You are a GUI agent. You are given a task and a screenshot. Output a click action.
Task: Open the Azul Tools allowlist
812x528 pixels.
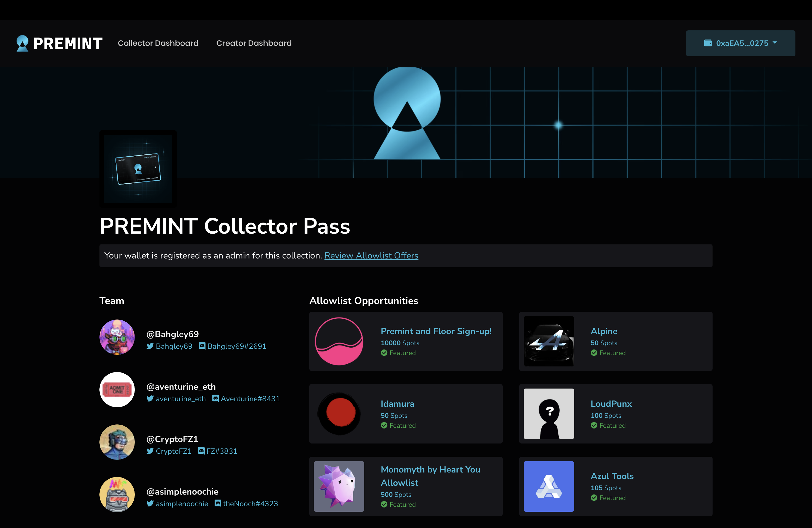pos(612,476)
